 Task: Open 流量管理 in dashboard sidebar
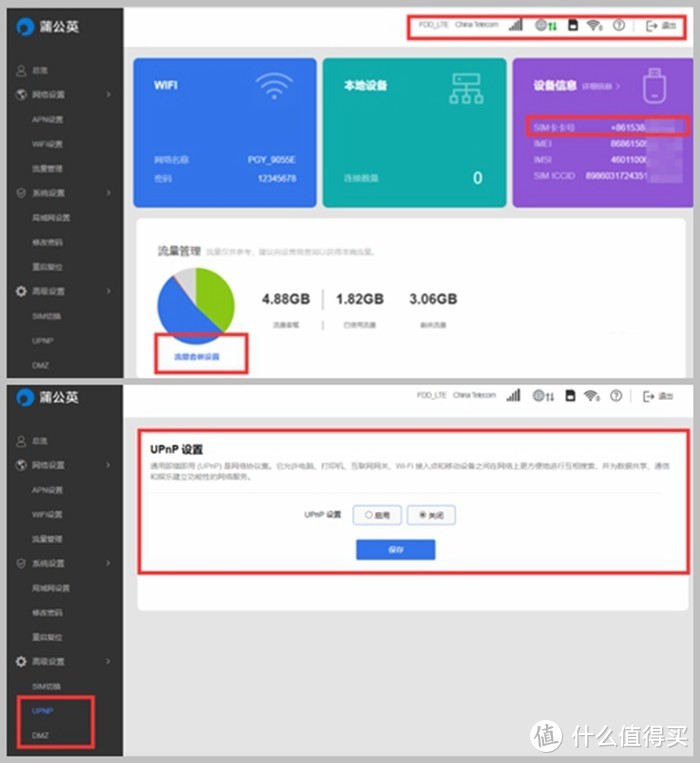47,168
